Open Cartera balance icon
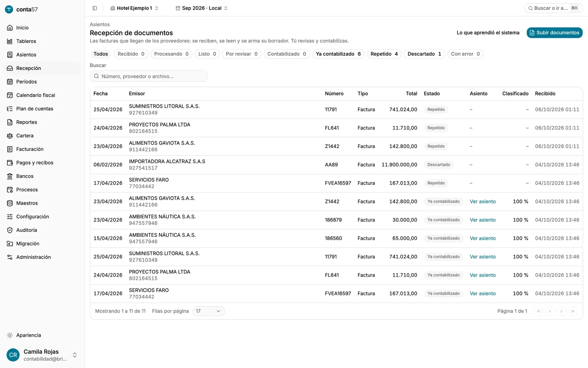The image size is (588, 368). [x=10, y=136]
